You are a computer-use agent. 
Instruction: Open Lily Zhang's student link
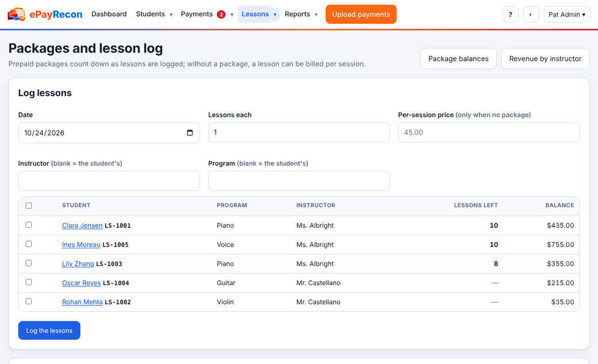(x=78, y=263)
